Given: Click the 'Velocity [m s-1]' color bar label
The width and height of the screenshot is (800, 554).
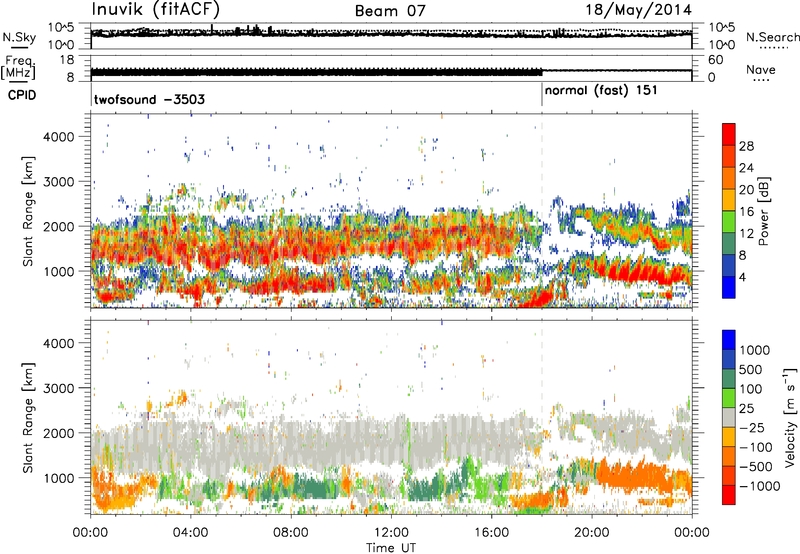Looking at the screenshot, I should coord(790,417).
